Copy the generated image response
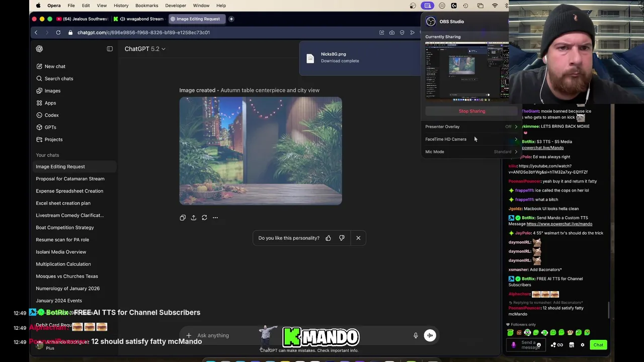 183,218
